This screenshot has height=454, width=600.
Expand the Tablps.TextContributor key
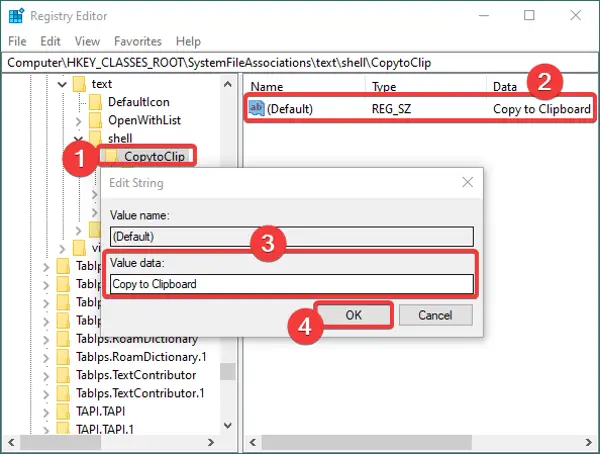tap(46, 376)
